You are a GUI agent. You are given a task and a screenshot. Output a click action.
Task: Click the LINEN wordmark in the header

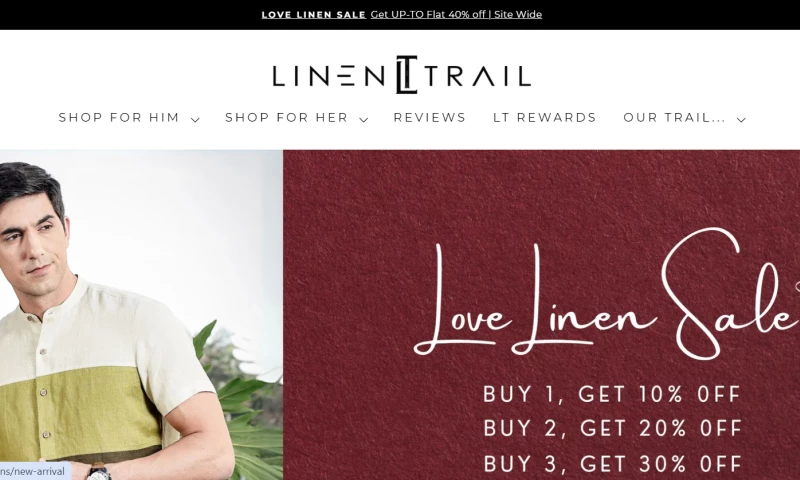click(329, 75)
